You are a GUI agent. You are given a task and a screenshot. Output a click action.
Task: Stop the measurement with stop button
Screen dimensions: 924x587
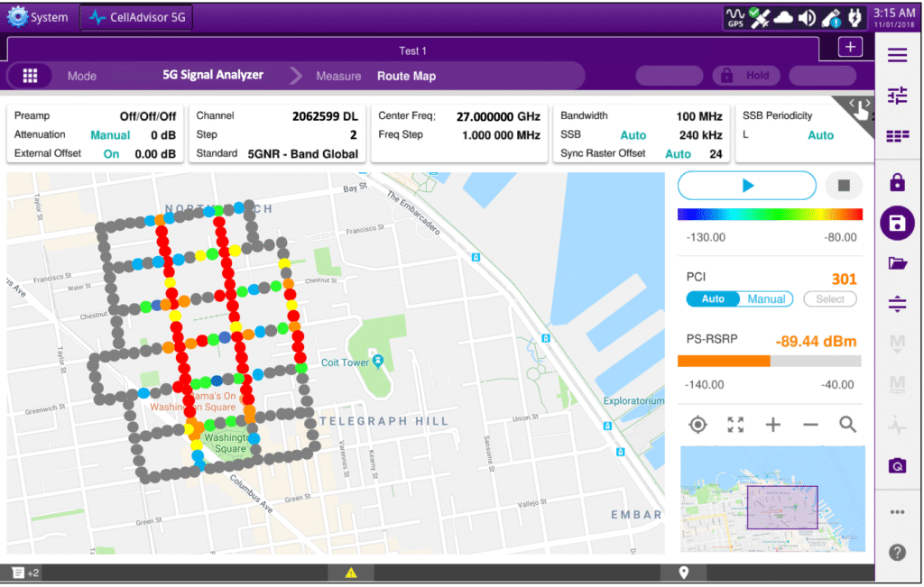[844, 186]
